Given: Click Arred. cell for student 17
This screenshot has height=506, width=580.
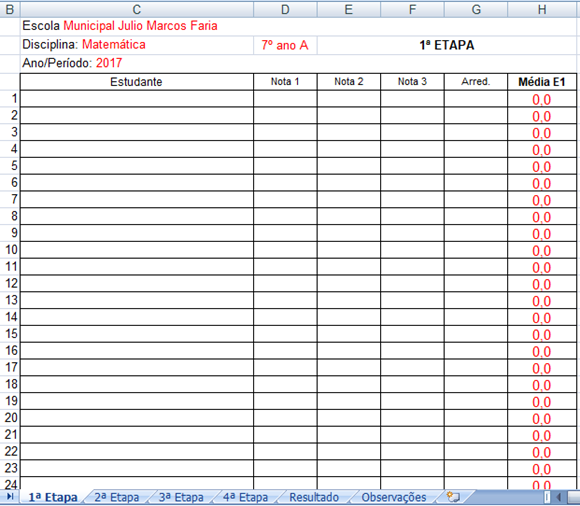Looking at the screenshot, I should coord(476,368).
